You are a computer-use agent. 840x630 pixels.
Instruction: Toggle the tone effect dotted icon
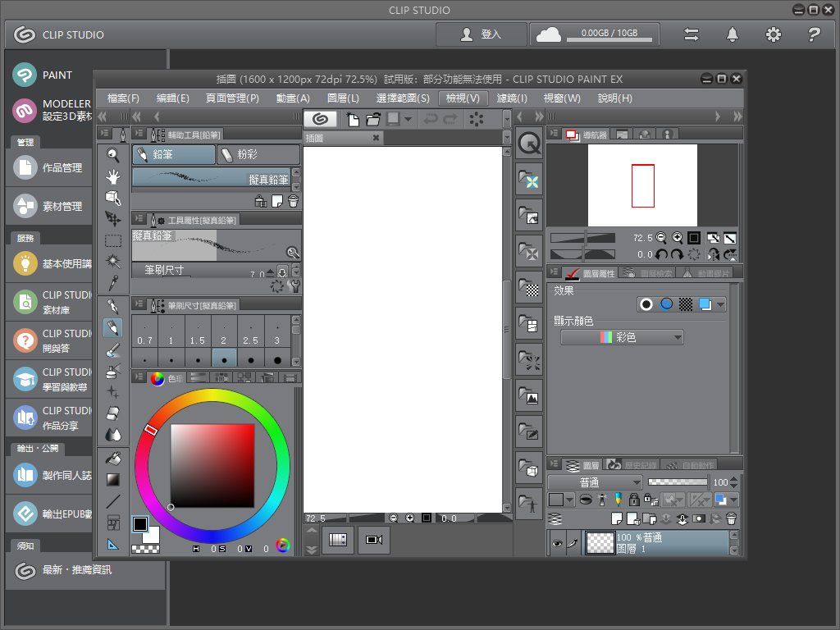[686, 305]
